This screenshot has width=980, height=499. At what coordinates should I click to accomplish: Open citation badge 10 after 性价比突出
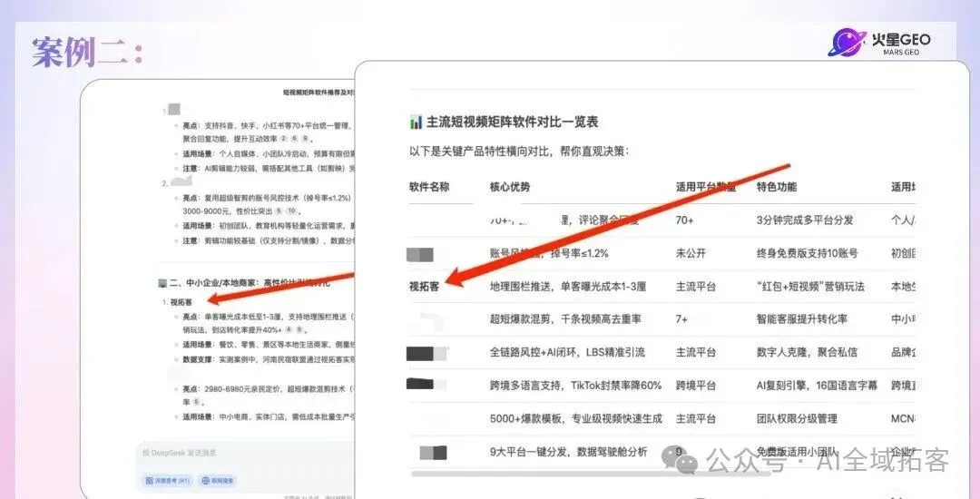(291, 211)
